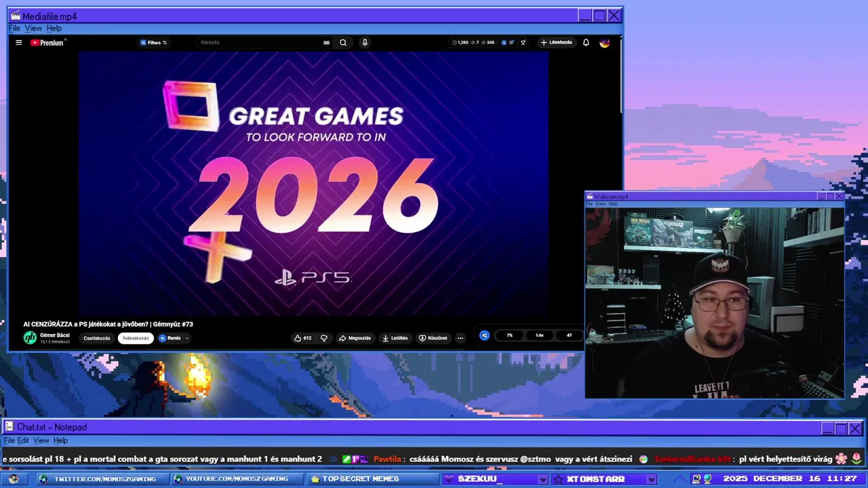
Task: Open the Filters extension button
Action: (153, 42)
